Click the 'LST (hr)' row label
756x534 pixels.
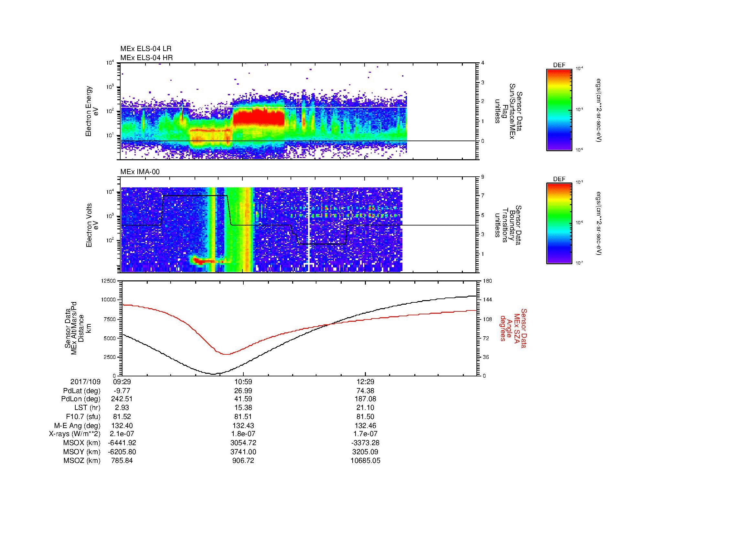click(87, 408)
